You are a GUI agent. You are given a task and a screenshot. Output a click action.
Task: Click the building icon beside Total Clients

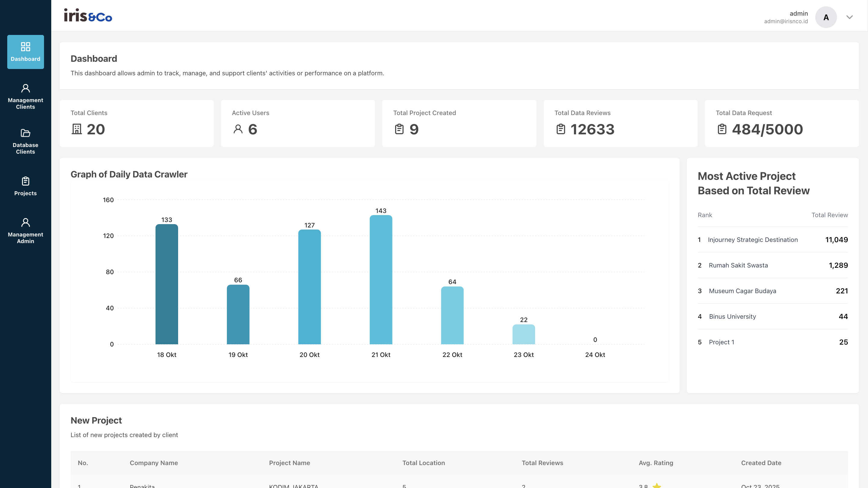click(x=77, y=129)
